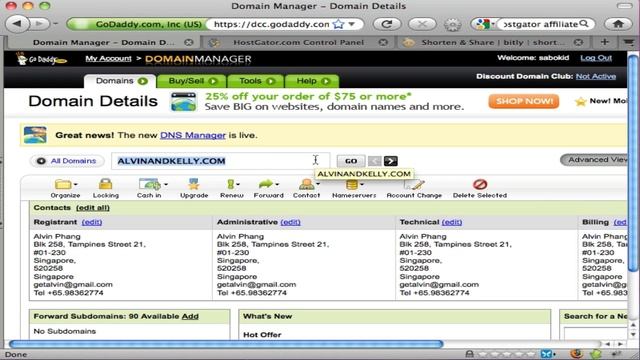Switch to HostGator.com Control Panel tab
Image resolution: width=640 pixels, height=360 pixels.
[x=298, y=42]
